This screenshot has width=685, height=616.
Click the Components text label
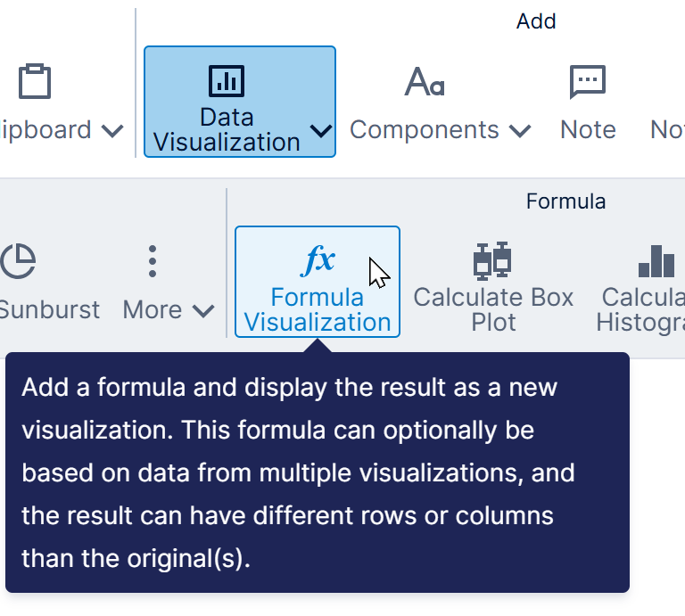coord(424,129)
